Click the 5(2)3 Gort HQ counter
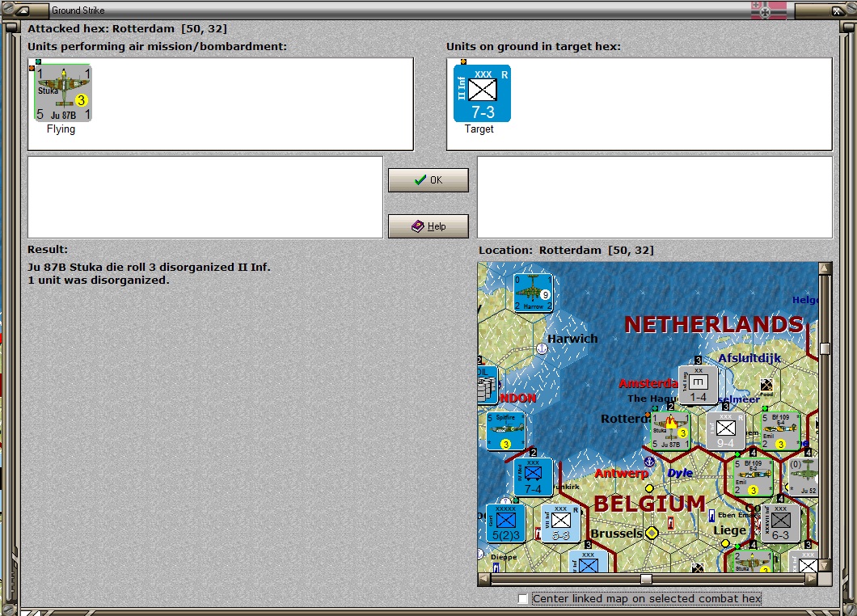Viewport: 857px width, 616px height. pos(505,523)
